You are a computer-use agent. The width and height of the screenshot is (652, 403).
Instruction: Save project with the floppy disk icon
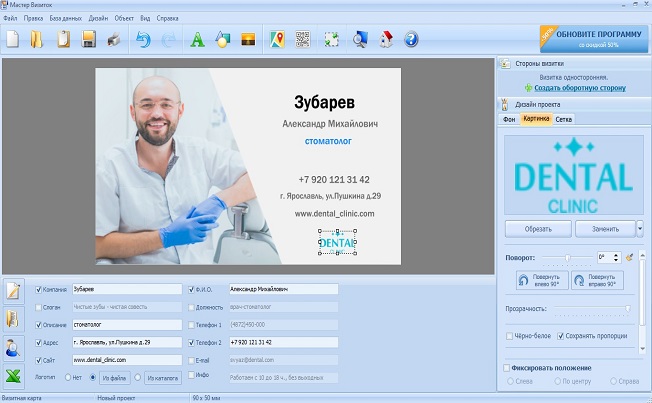89,39
